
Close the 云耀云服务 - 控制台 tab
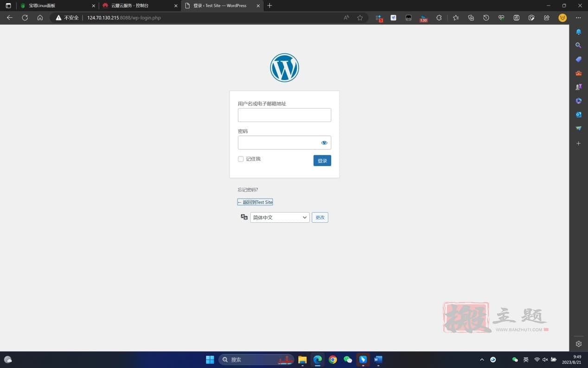[176, 6]
